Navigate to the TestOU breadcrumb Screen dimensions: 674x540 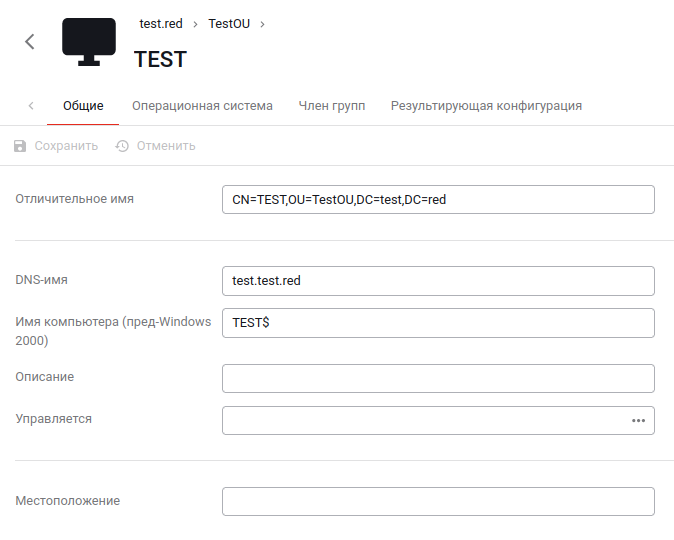coord(229,23)
